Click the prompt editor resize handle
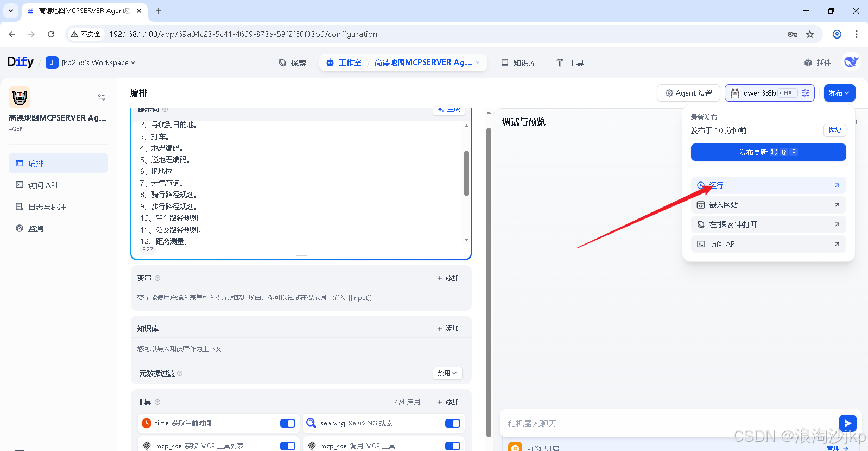The image size is (868, 451). [301, 255]
